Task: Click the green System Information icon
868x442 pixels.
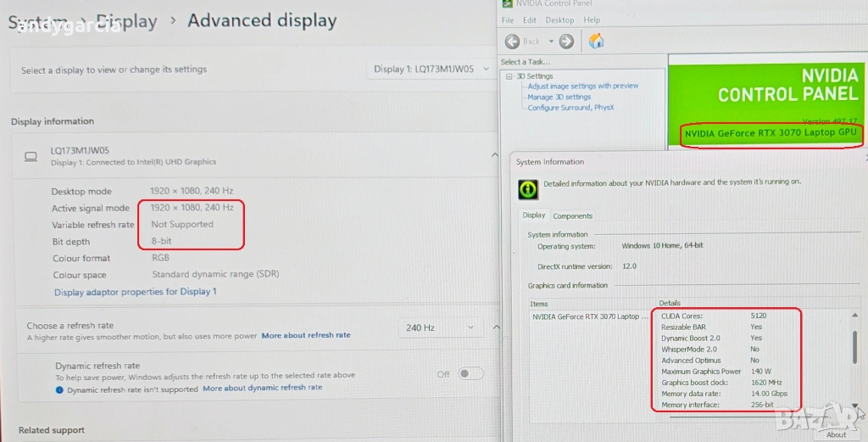Action: [527, 188]
